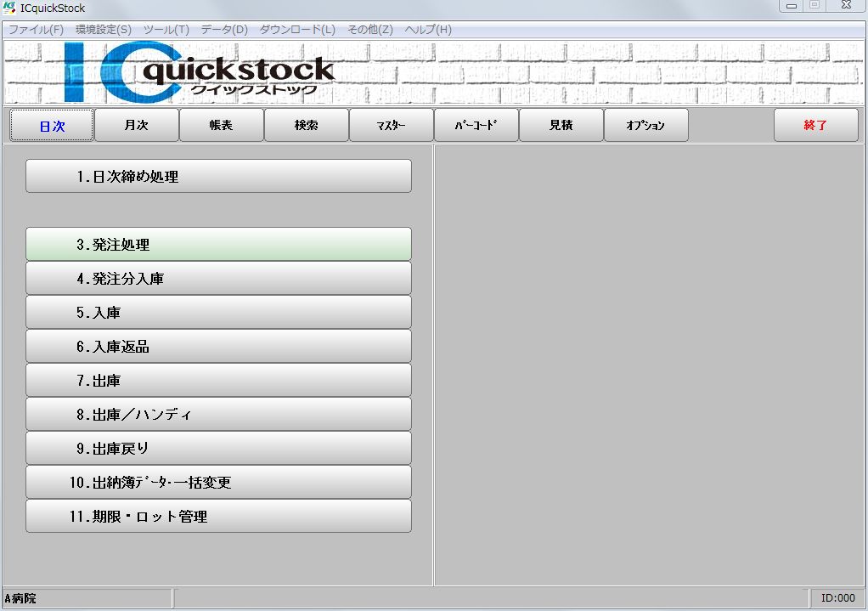
Task: Open 7.出庫
Action: coord(218,381)
